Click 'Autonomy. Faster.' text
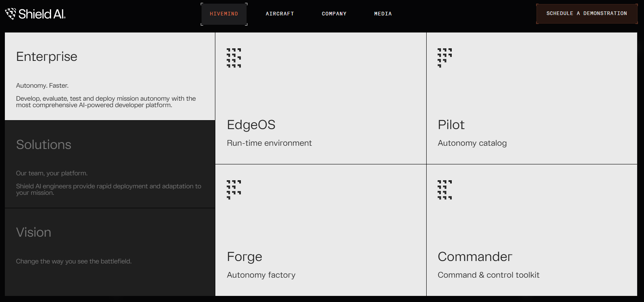The width and height of the screenshot is (644, 302). pyautogui.click(x=42, y=86)
